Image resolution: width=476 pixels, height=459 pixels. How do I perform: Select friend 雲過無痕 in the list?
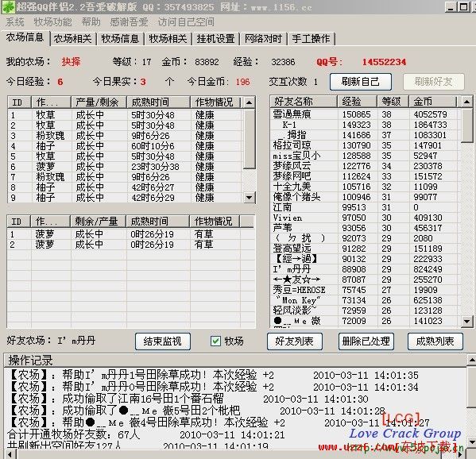[x=366, y=114]
